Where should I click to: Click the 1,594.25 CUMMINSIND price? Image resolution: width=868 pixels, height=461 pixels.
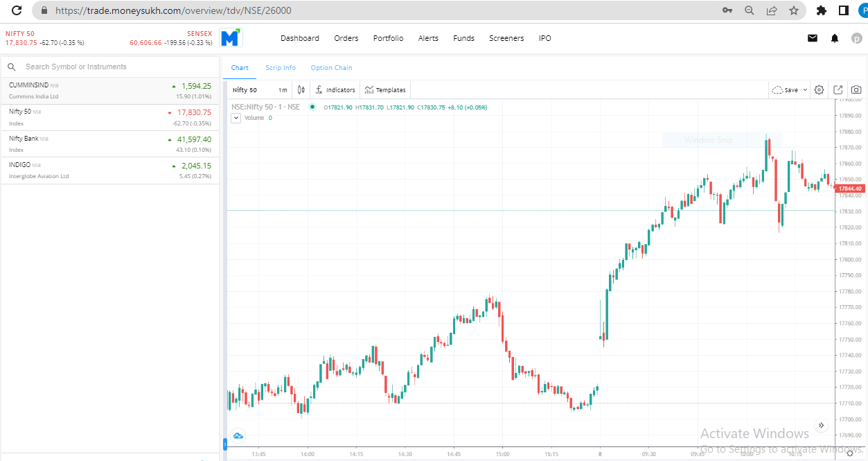click(196, 86)
